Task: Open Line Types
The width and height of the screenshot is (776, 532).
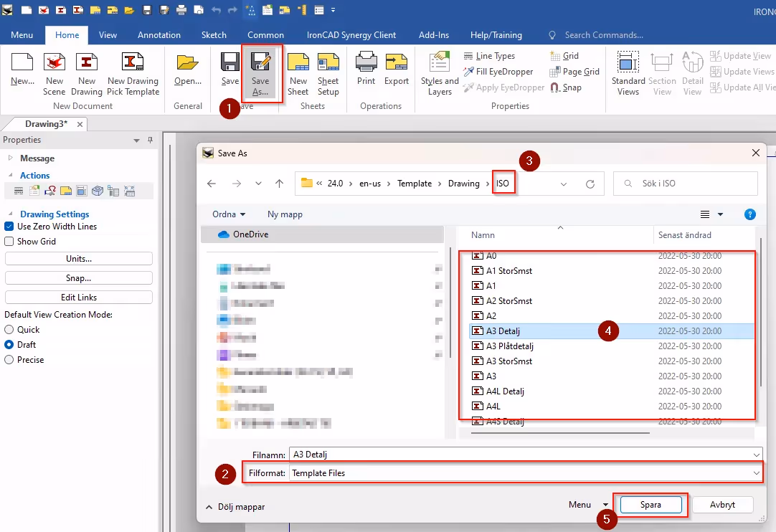Action: tap(489, 56)
